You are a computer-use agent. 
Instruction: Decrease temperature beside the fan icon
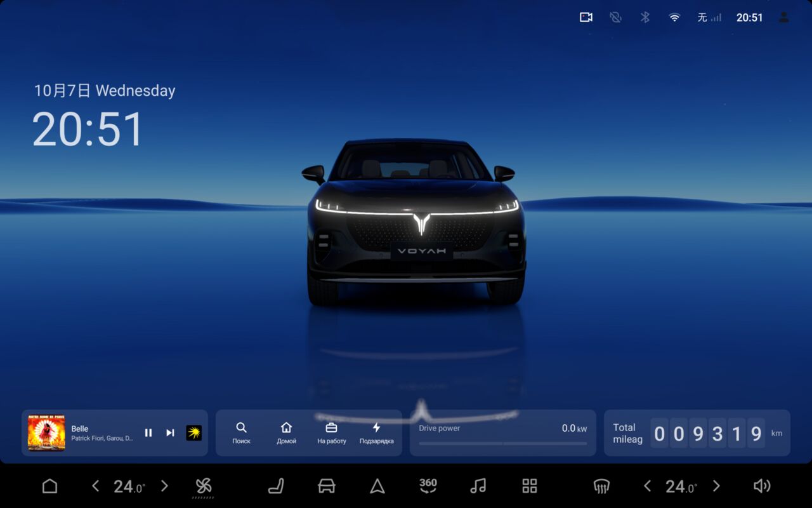[x=96, y=486]
